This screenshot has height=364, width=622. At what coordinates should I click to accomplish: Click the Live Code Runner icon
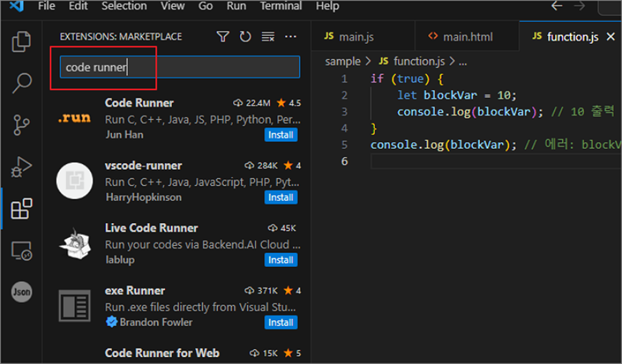click(75, 243)
